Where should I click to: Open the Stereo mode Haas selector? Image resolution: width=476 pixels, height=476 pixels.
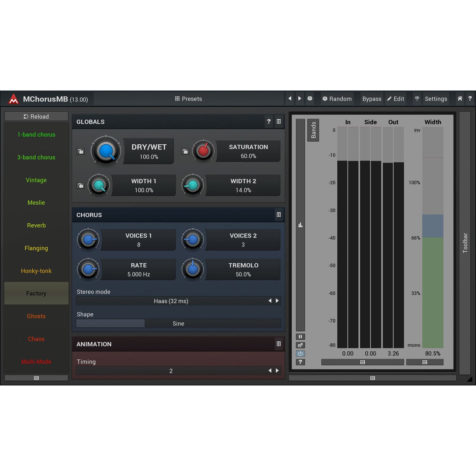pos(171,301)
